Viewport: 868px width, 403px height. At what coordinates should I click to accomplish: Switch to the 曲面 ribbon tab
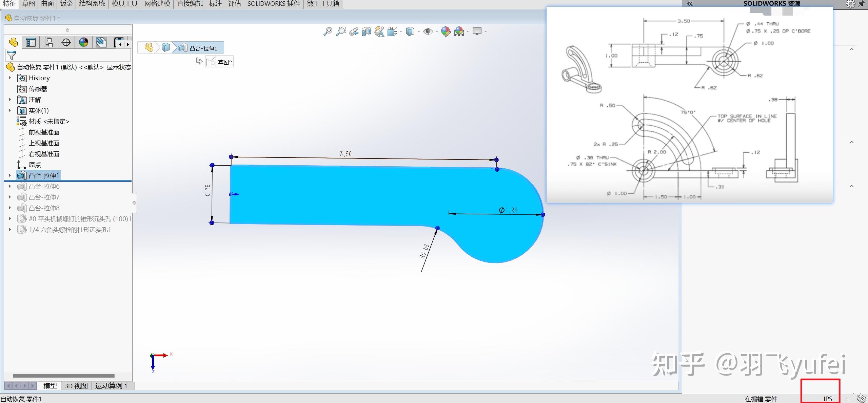point(47,4)
